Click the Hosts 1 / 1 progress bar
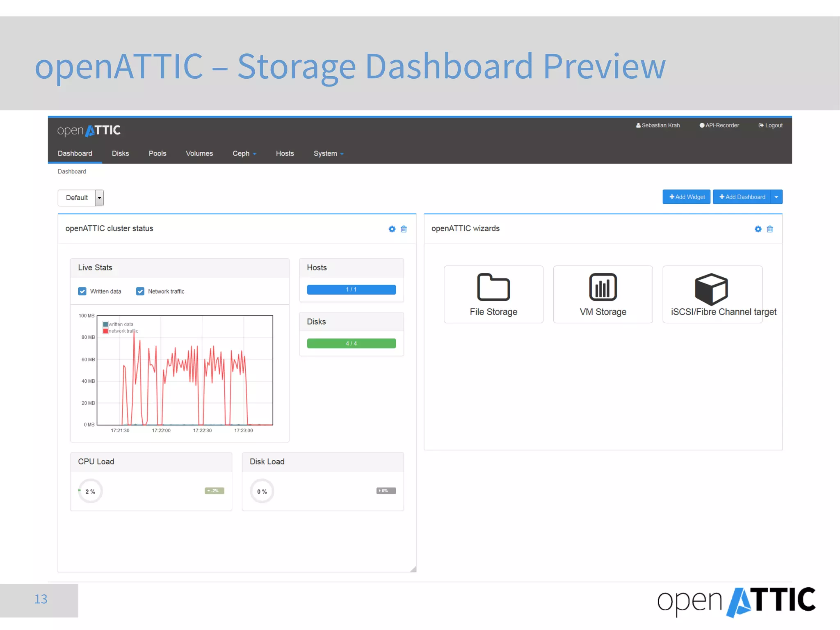The image size is (840, 630). point(352,290)
